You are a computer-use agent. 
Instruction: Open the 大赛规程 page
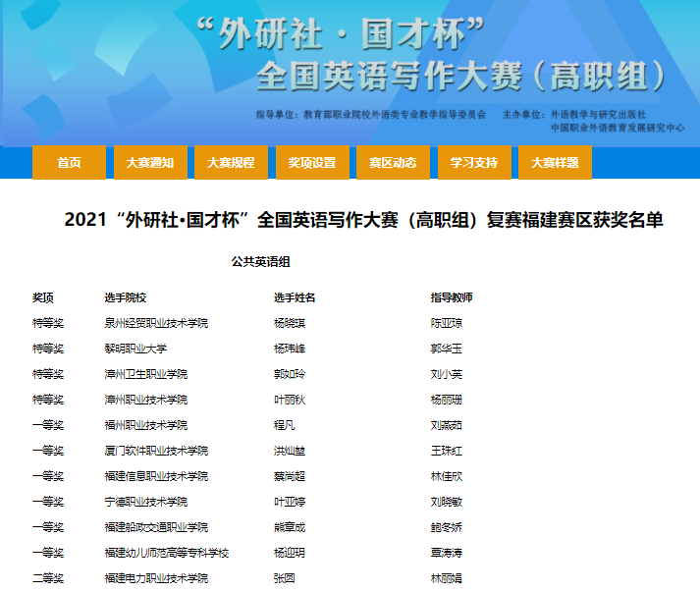coord(231,163)
